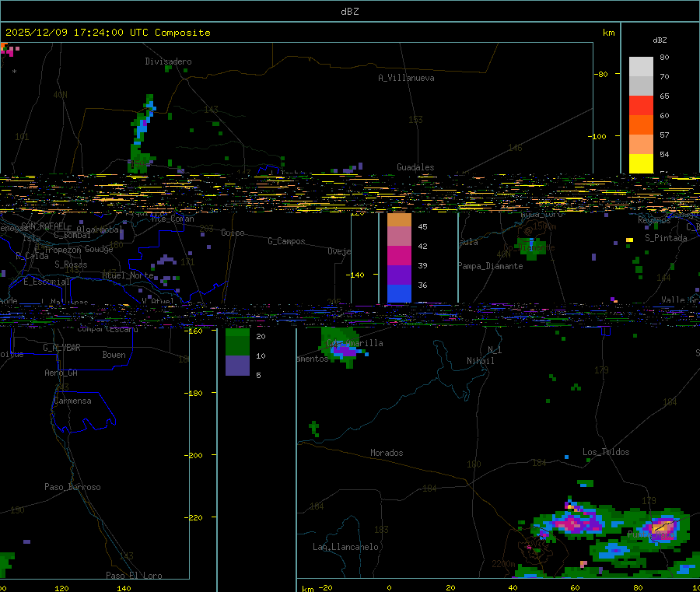Select the Paso_Barroso label

(72, 487)
